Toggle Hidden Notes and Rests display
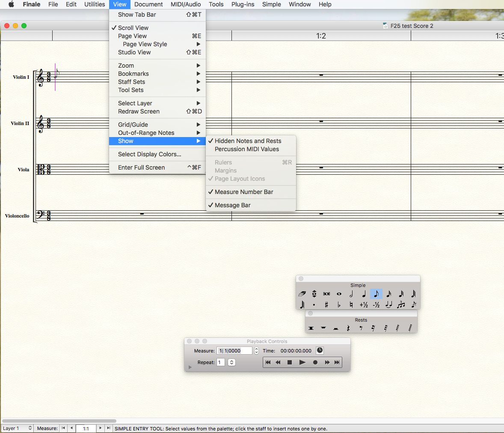Viewport: 504px width, 433px height. tap(248, 141)
